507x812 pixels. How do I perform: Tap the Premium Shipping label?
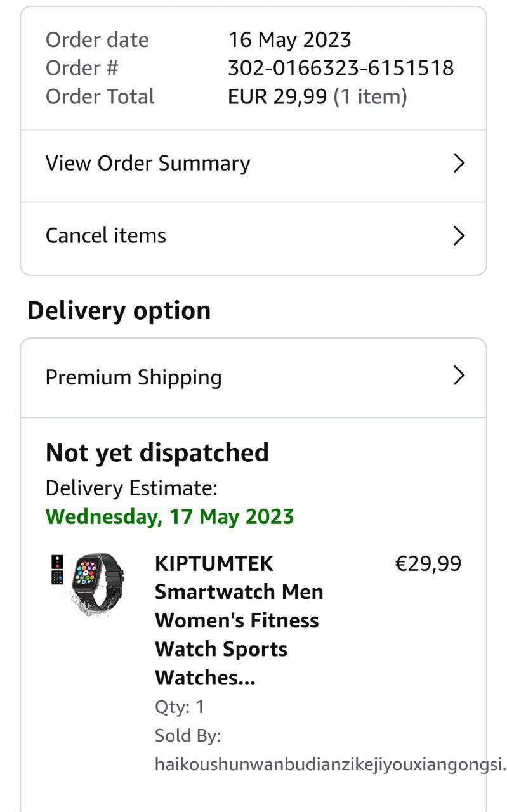134,377
